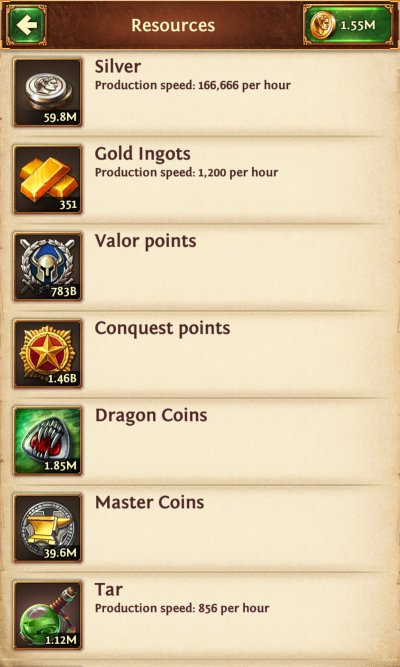Click Gold Ingots production speed 1,200 text
400x667 pixels.
click(186, 173)
